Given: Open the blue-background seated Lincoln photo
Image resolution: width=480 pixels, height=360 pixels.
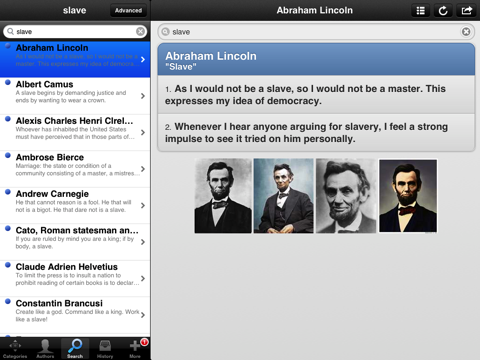Looking at the screenshot, I should (x=283, y=196).
